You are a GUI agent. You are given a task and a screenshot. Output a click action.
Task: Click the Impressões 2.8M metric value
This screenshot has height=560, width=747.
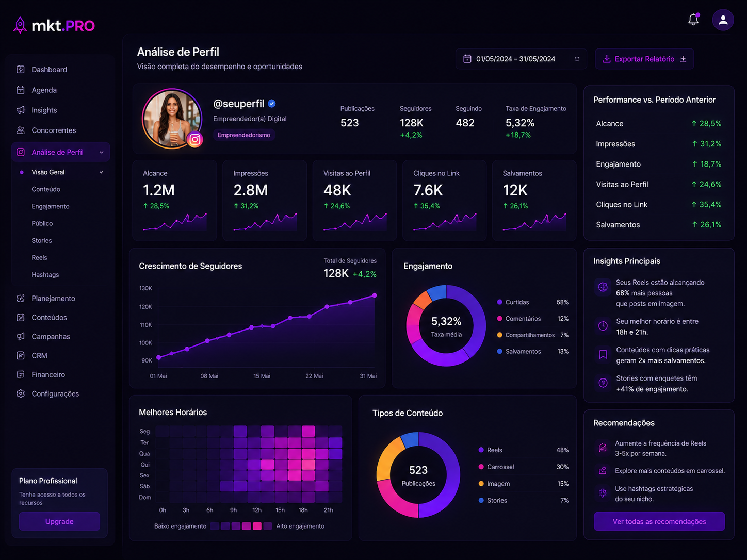251,190
